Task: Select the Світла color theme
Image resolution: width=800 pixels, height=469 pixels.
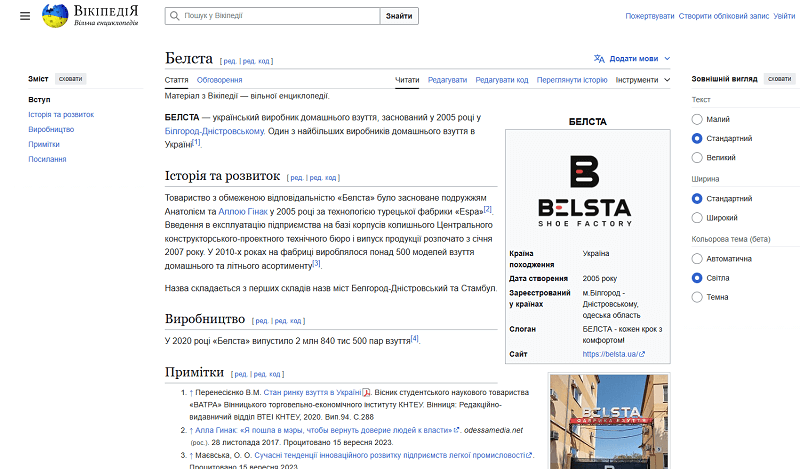Action: (x=697, y=278)
